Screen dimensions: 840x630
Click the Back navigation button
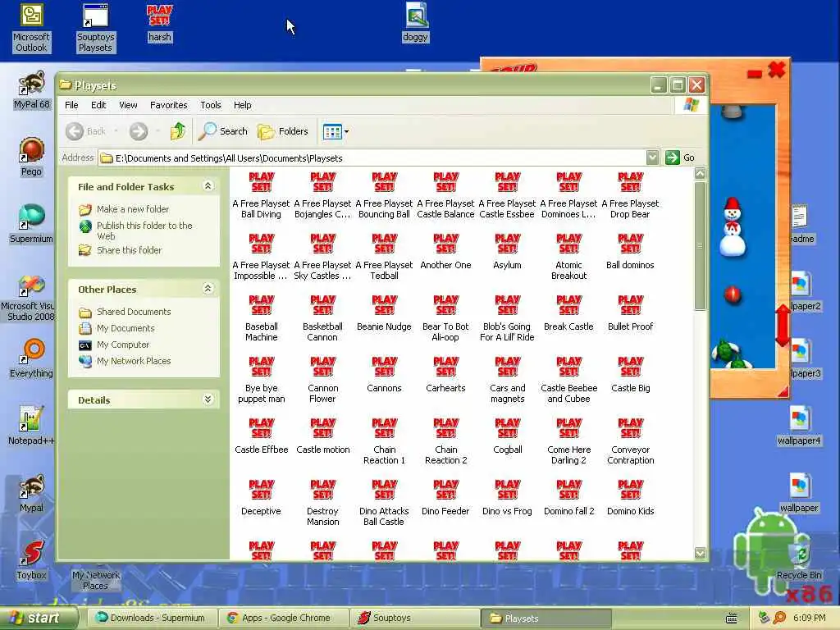86,131
